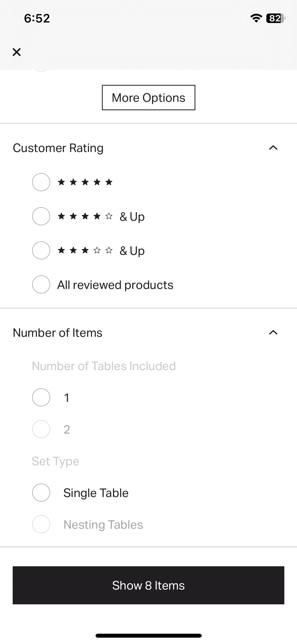Tap the five filled stars icons

click(x=85, y=182)
